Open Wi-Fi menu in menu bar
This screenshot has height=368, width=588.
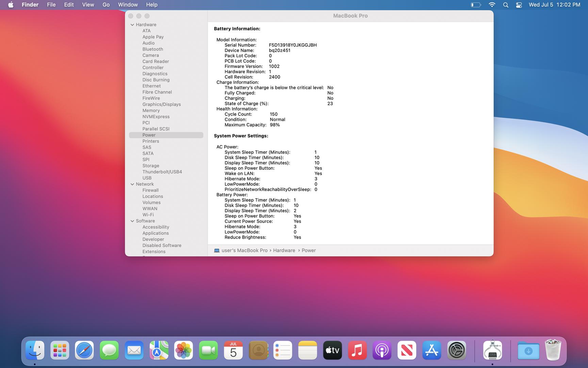click(x=492, y=5)
